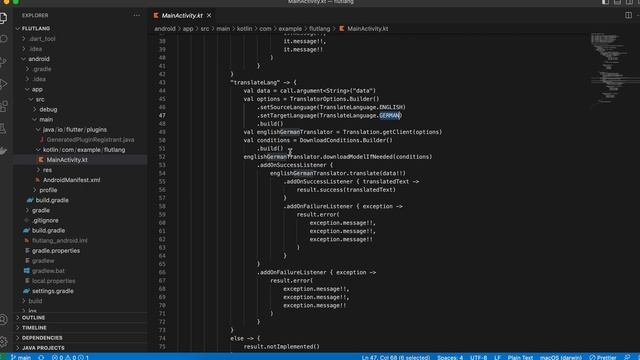Place cursor on line 75 result.notImplemented()
The height and width of the screenshot is (360, 640).
[282, 347]
